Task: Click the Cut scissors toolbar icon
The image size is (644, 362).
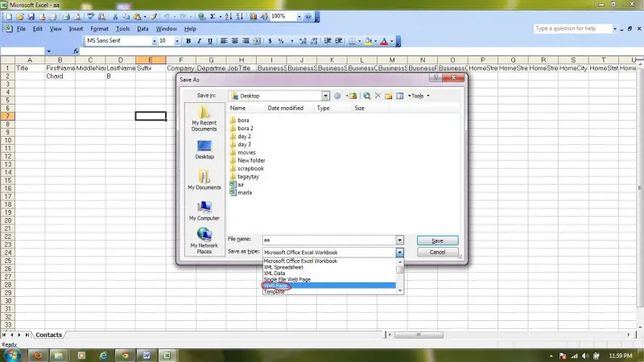Action: 115,16
